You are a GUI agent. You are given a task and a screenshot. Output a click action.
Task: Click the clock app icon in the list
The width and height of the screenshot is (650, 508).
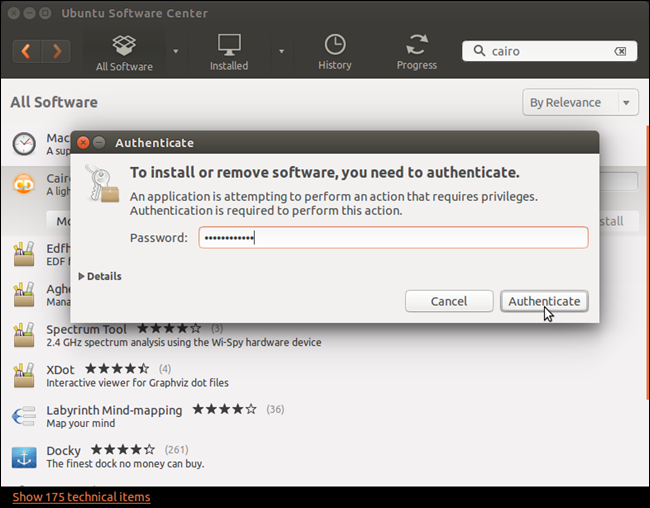24,144
